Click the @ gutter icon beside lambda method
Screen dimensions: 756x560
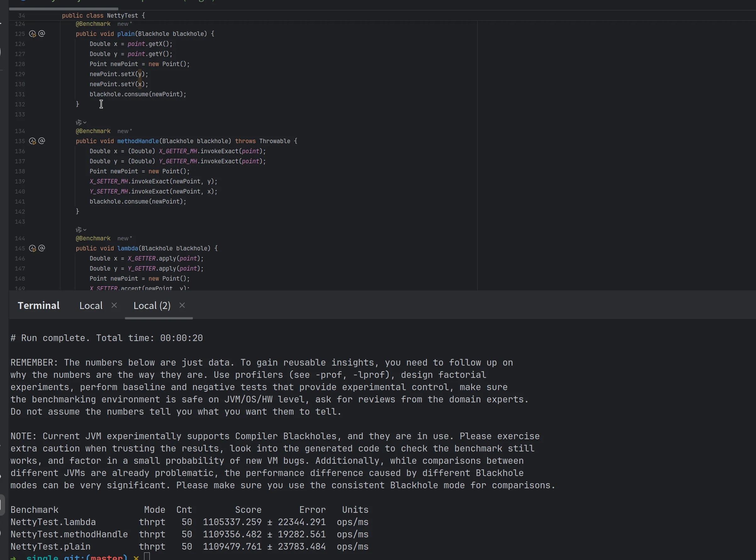click(x=42, y=248)
